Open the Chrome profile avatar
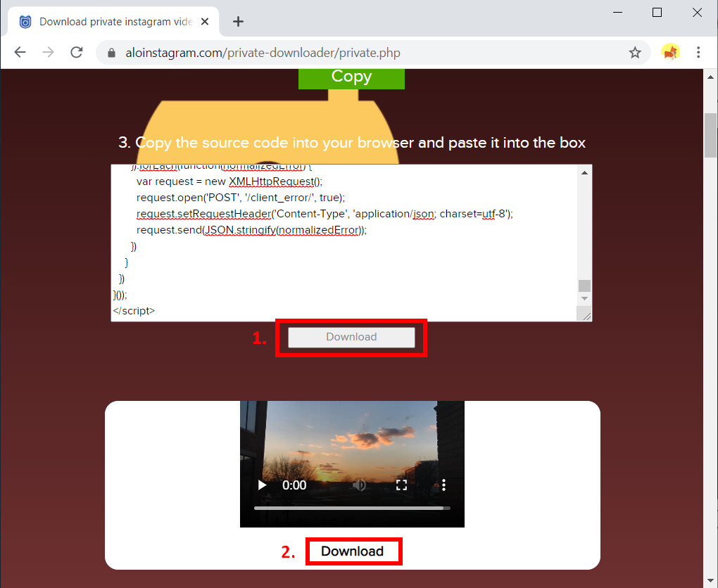Screen dimensions: 718x588 pos(670,53)
